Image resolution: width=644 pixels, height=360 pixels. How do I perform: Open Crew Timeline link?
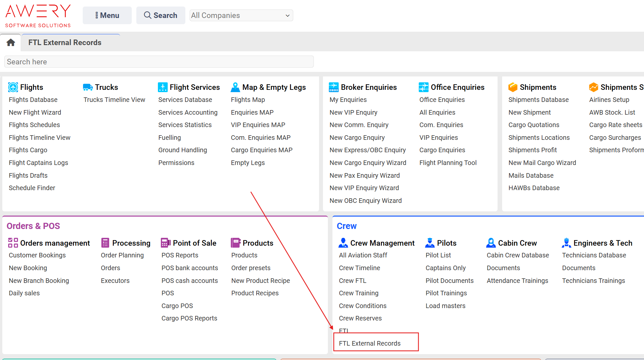pos(359,268)
